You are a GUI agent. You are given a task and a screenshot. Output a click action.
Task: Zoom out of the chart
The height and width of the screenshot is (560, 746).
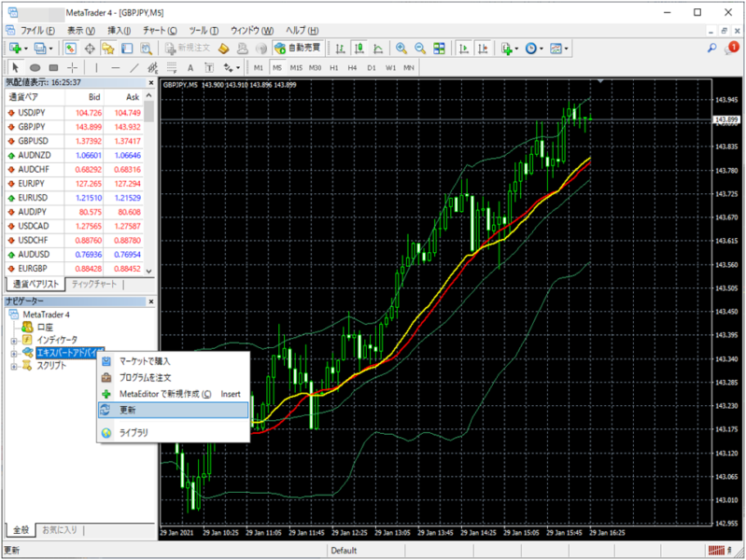tap(420, 49)
